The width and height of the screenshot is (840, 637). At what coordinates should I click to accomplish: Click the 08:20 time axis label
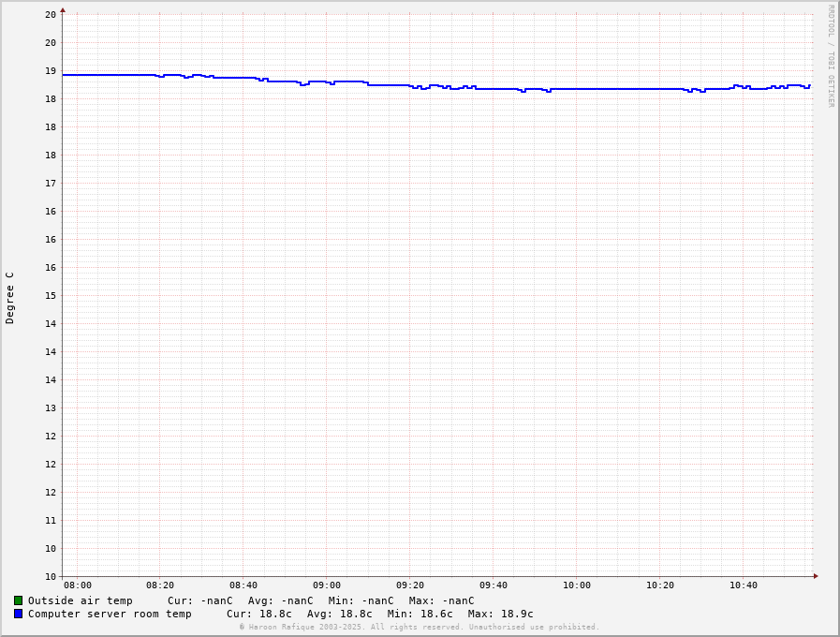(x=160, y=585)
